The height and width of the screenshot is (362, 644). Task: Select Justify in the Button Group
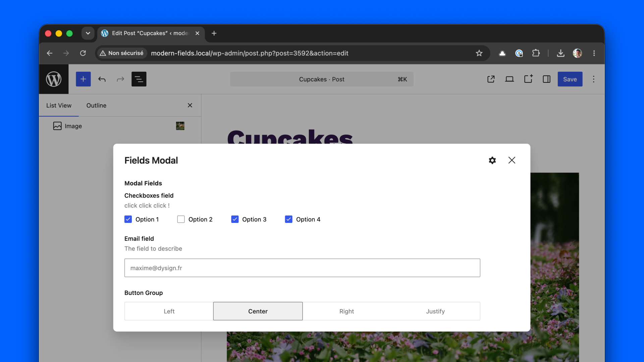[435, 311]
